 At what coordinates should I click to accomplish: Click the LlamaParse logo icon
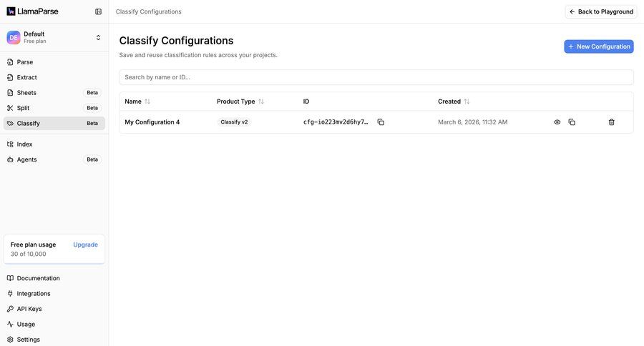11,11
